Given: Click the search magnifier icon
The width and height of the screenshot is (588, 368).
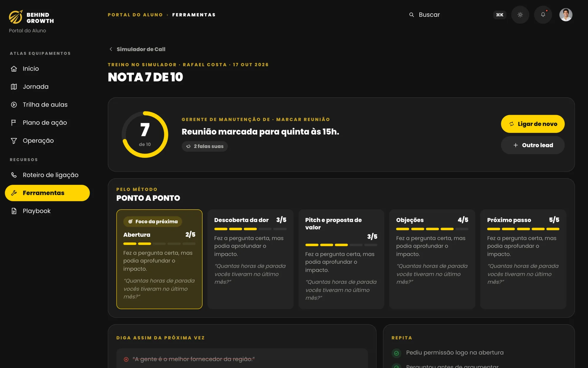Looking at the screenshot, I should 412,15.
